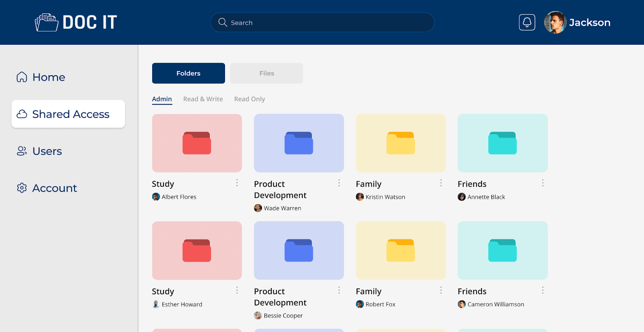Switch to the Read & Write tab
644x332 pixels.
203,99
